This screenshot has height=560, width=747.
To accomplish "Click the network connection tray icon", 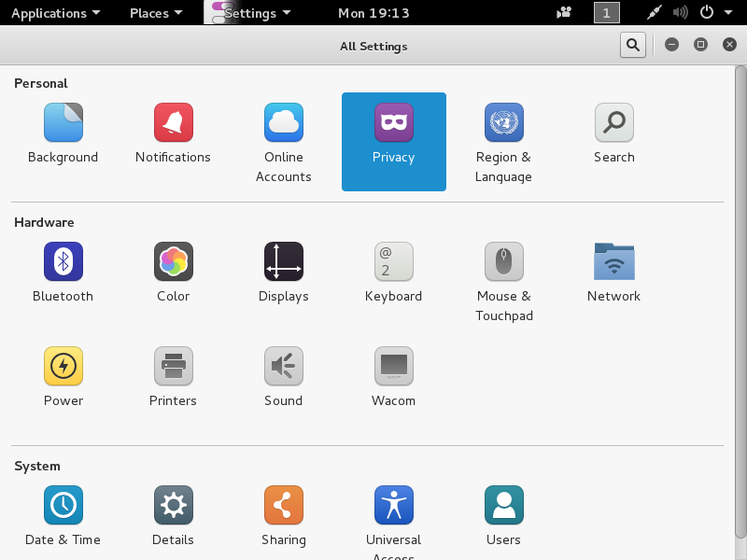I will point(655,13).
